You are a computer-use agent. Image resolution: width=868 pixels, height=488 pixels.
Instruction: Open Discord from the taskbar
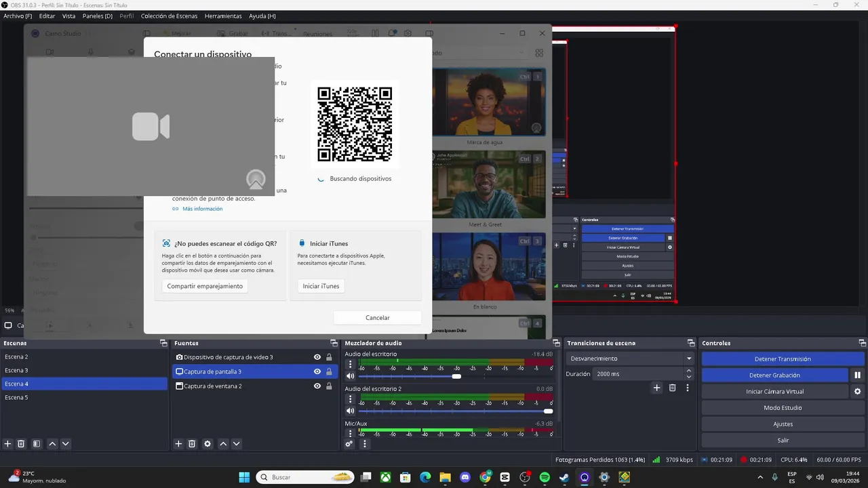pos(465,477)
